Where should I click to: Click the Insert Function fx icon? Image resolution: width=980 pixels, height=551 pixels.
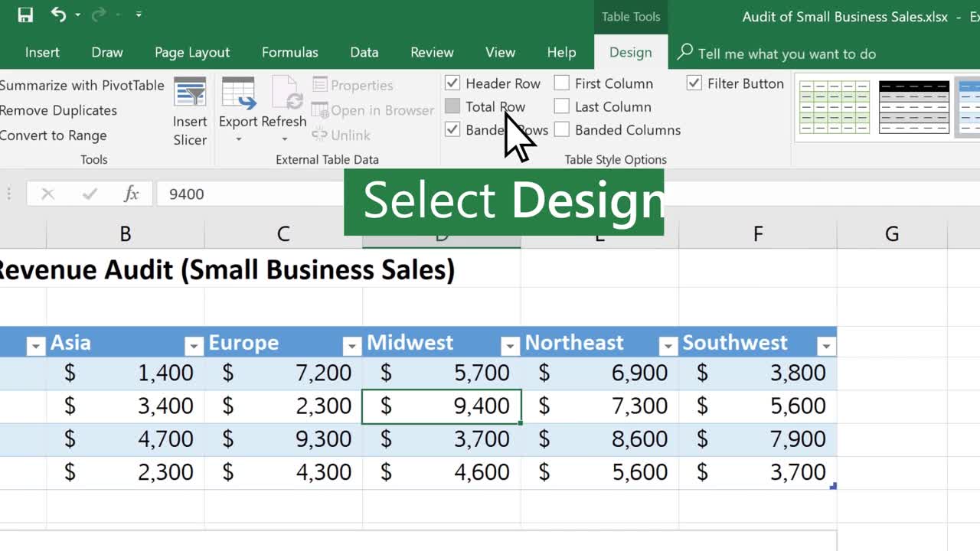click(131, 194)
